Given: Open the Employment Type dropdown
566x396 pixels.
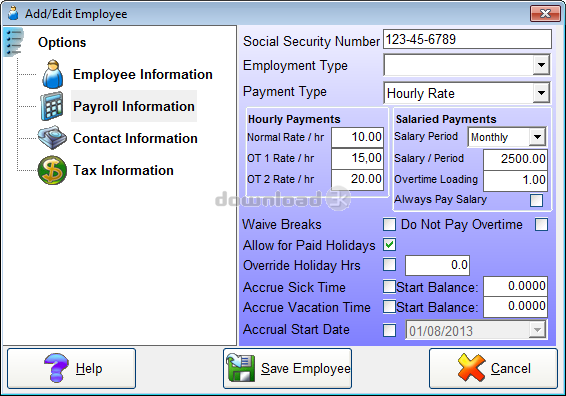Looking at the screenshot, I should 541,65.
